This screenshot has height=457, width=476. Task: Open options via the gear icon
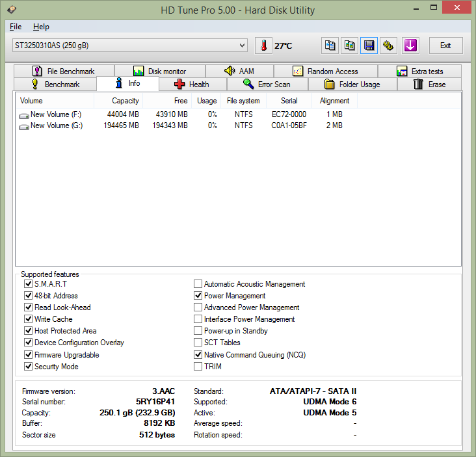point(388,46)
